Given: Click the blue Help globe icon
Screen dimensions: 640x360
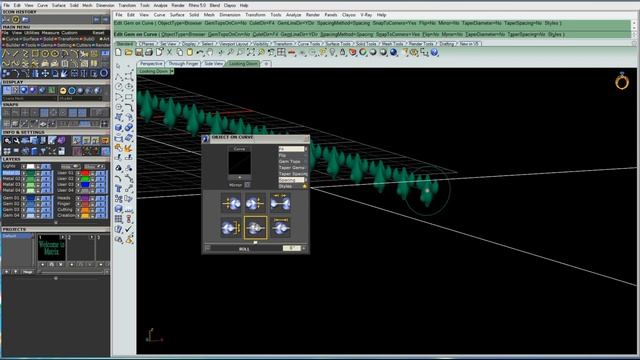Looking at the screenshot, I should pos(434,52).
